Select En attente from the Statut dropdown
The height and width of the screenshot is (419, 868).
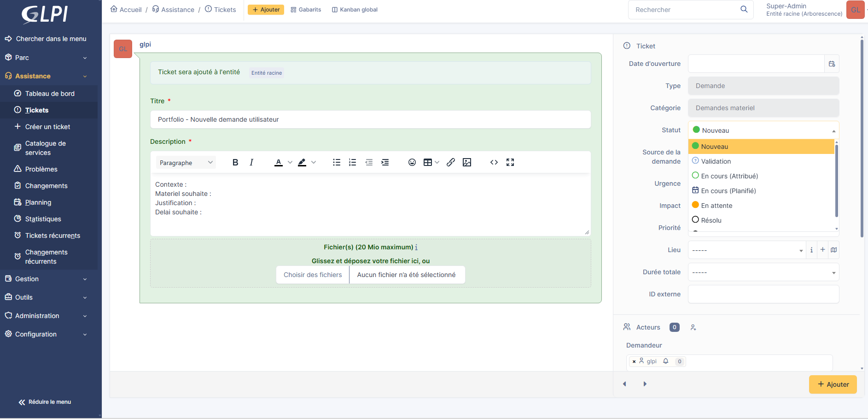717,205
